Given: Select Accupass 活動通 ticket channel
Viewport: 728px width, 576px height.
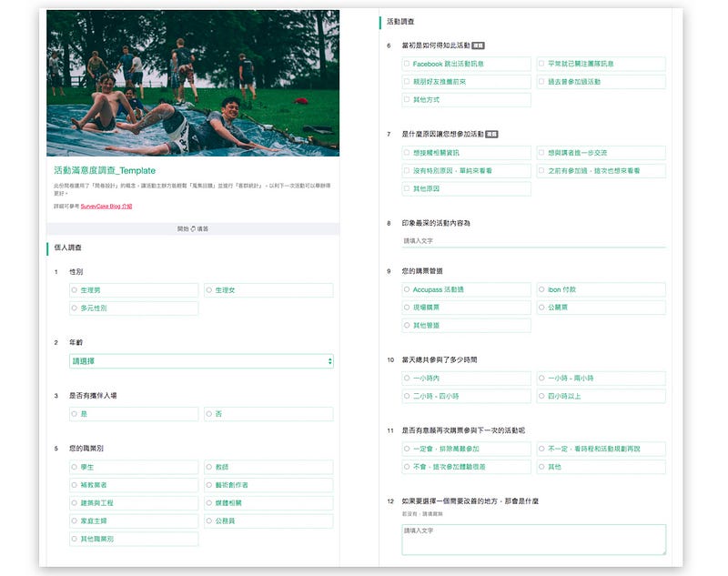Looking at the screenshot, I should (466, 289).
